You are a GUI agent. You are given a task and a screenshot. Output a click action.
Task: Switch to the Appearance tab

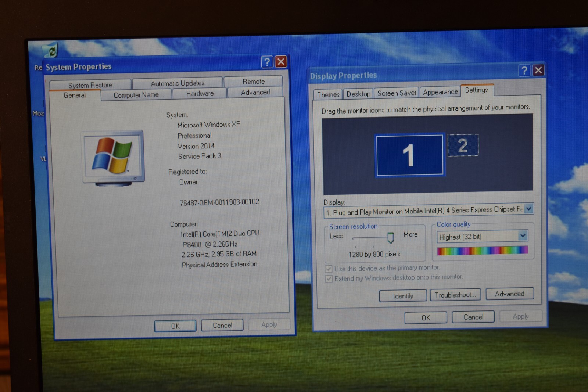pyautogui.click(x=440, y=92)
